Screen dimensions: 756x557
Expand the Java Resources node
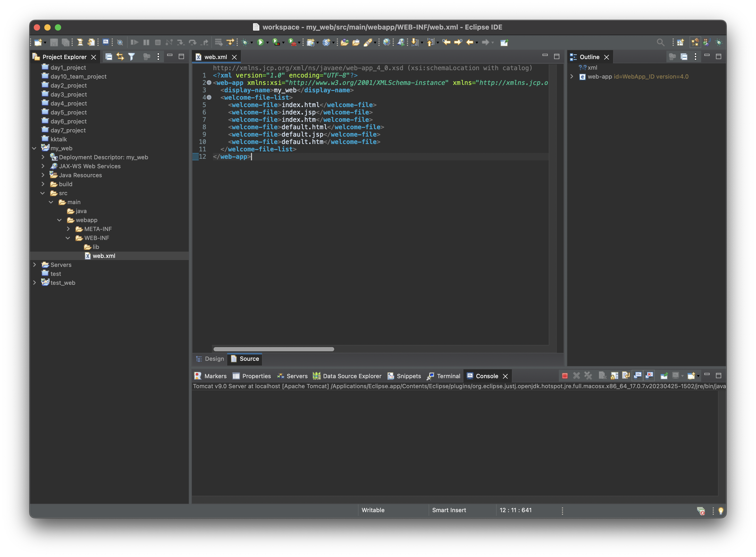tap(43, 175)
